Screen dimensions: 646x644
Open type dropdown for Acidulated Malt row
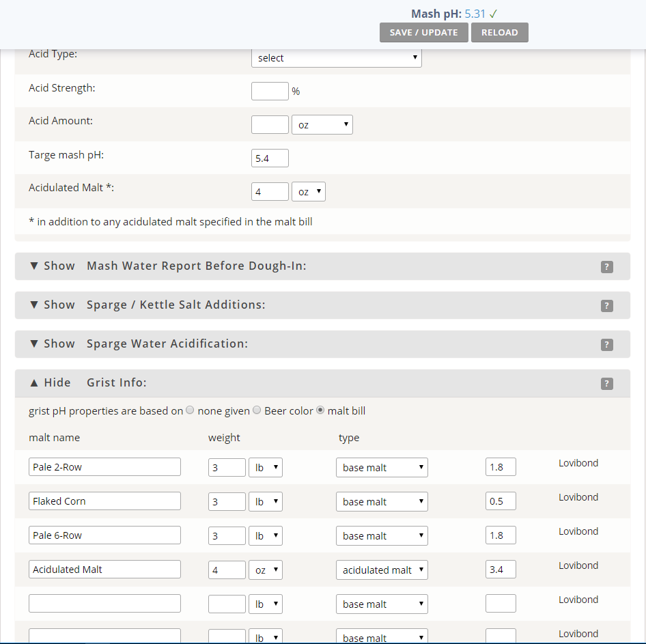point(382,570)
